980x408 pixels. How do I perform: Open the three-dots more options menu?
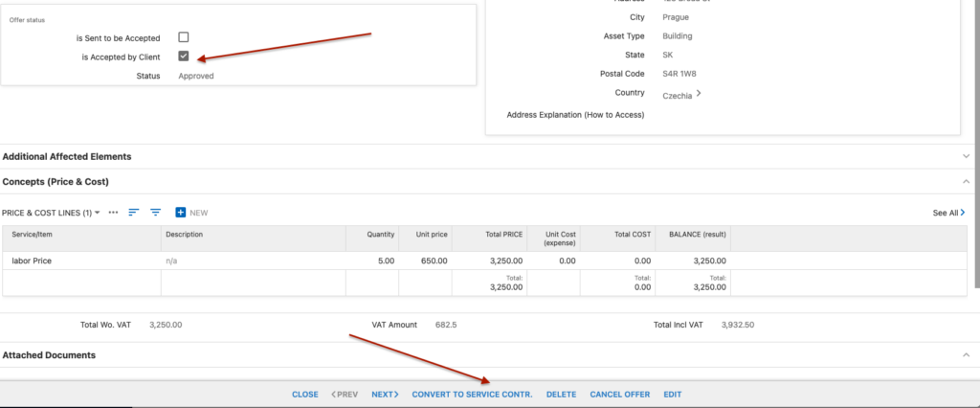point(113,213)
